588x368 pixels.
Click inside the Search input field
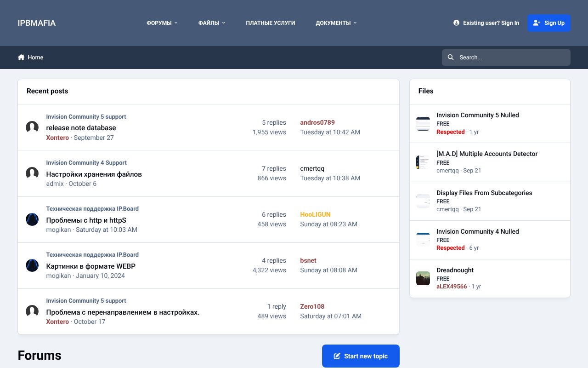click(505, 57)
